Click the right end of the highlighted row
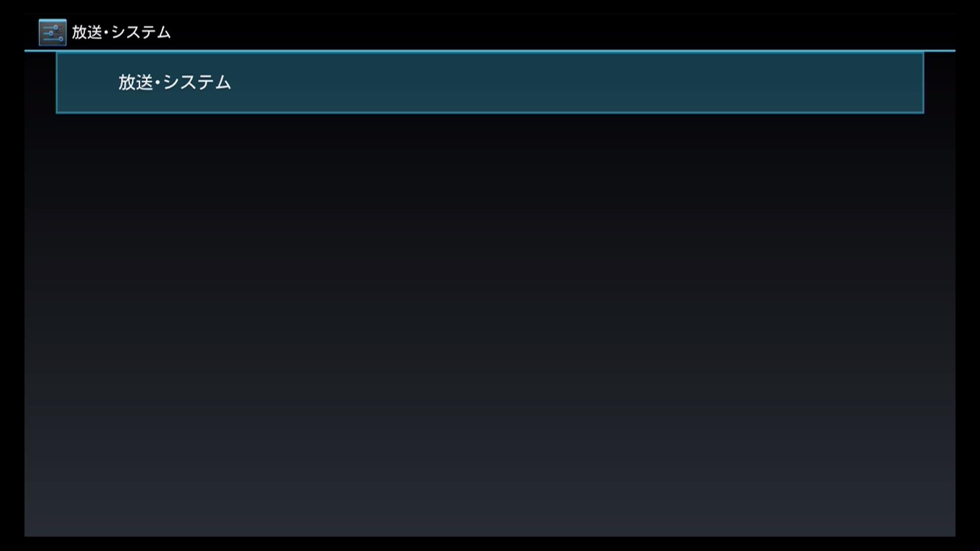This screenshot has width=980, height=551. tap(868, 83)
